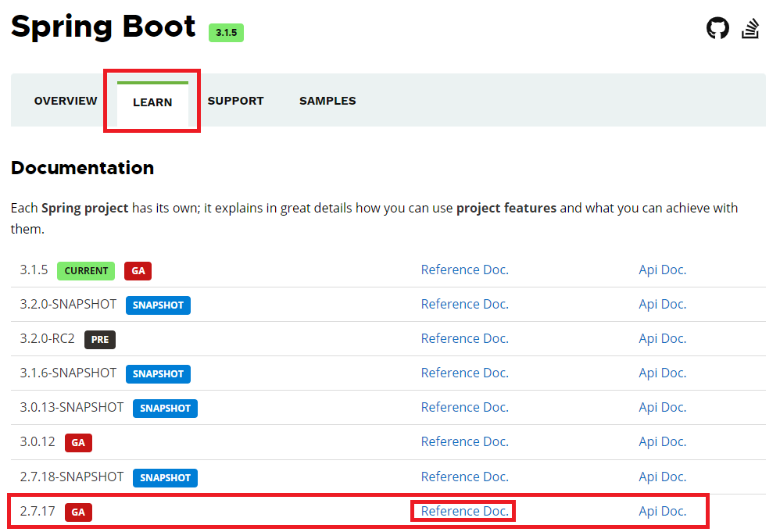Click the bold words 'Spring project'
Screen dimensions: 780x532
coord(85,208)
